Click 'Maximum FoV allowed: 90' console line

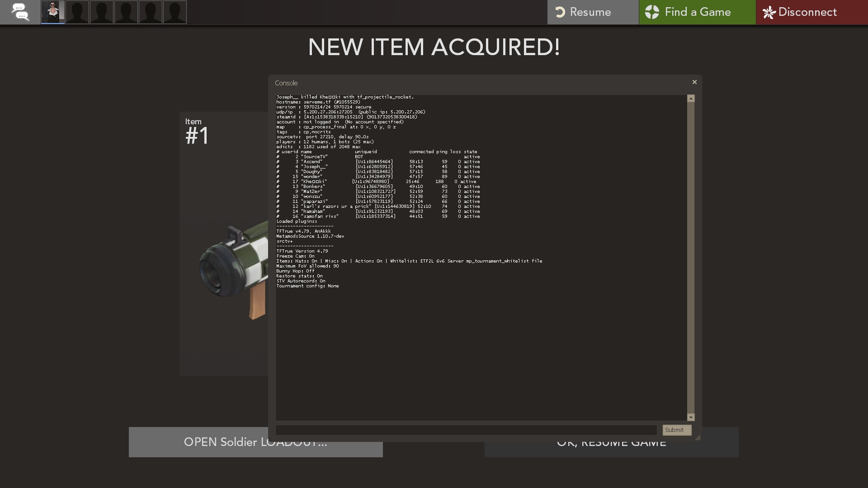[x=307, y=266]
